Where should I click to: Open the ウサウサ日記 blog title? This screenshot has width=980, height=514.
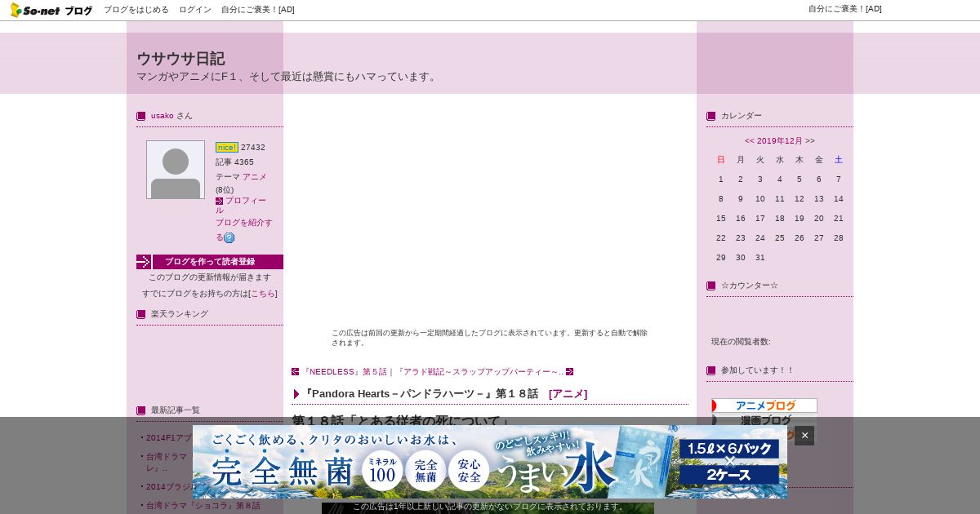[x=180, y=59]
